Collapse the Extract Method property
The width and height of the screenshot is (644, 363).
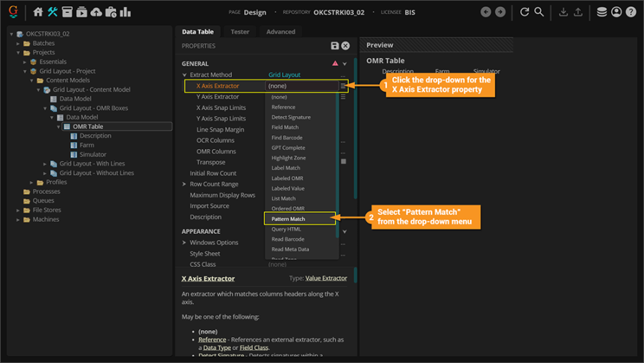(x=185, y=75)
